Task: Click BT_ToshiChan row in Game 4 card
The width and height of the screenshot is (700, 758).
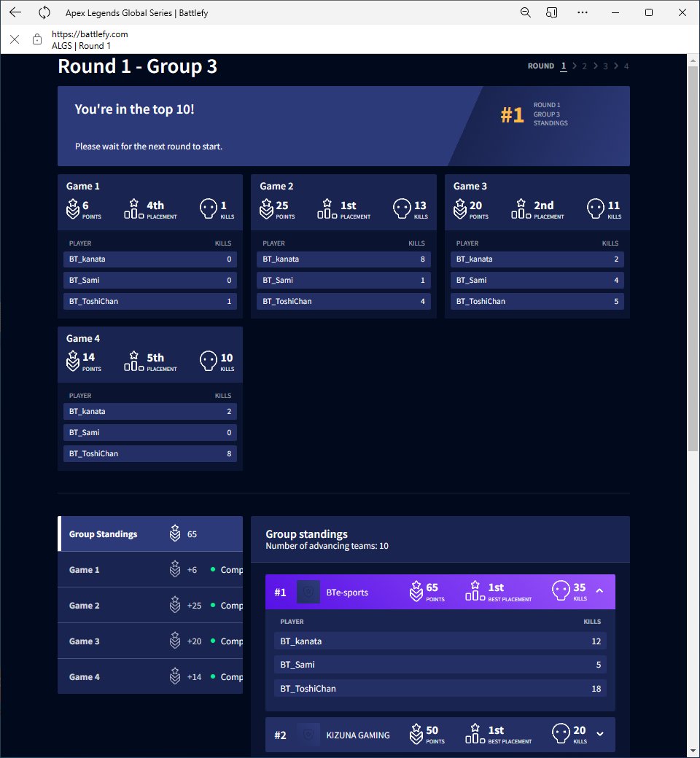Action: pyautogui.click(x=150, y=453)
